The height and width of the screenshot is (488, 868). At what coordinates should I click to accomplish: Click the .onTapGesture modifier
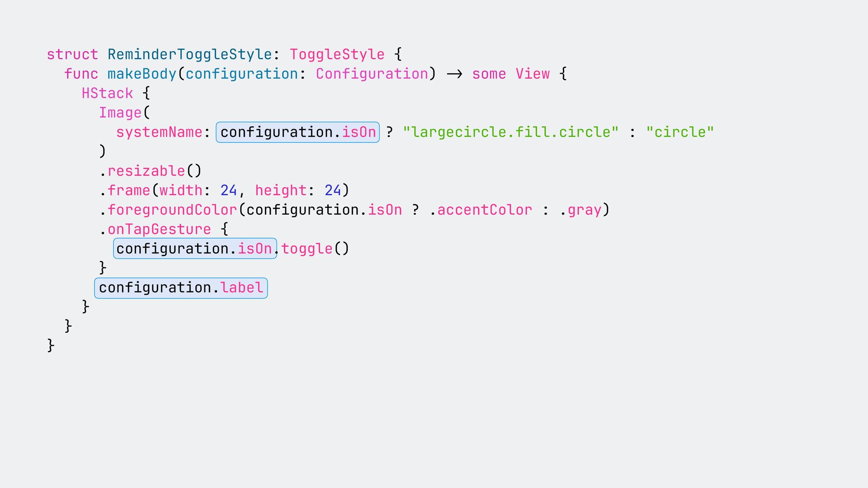pyautogui.click(x=155, y=229)
